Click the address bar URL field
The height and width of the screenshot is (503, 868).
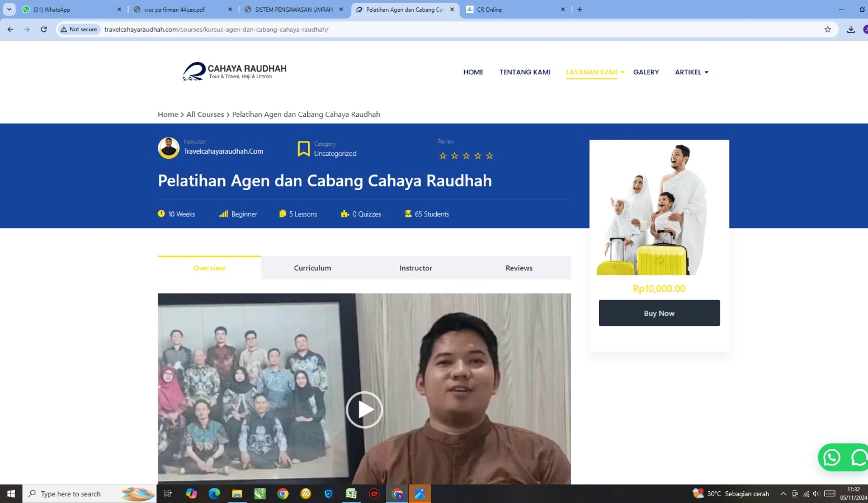click(447, 30)
